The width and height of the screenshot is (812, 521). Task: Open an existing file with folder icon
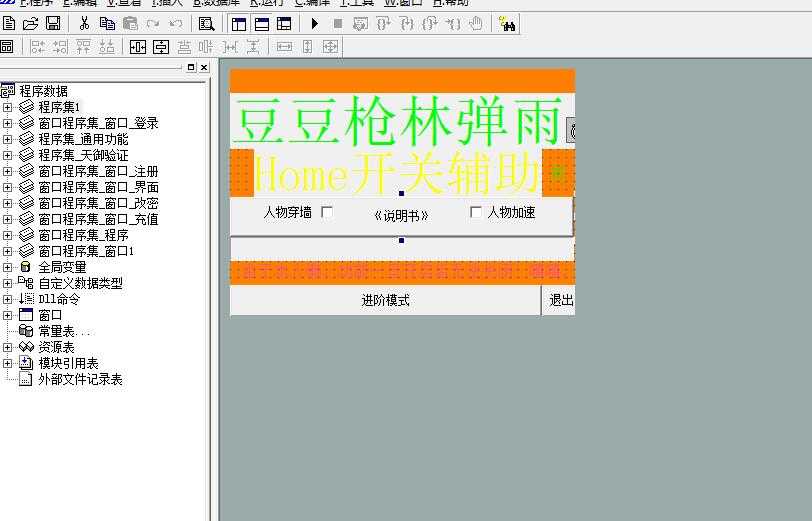31,23
